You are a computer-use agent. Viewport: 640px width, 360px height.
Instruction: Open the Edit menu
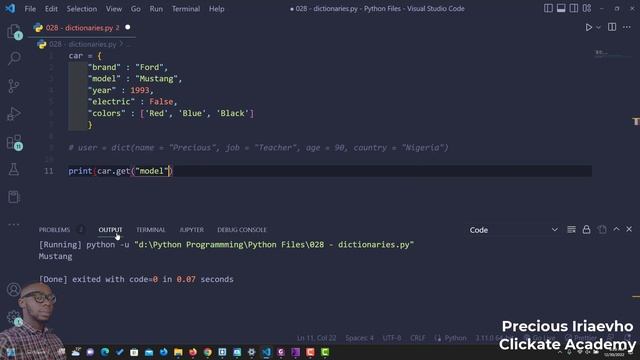click(x=51, y=9)
